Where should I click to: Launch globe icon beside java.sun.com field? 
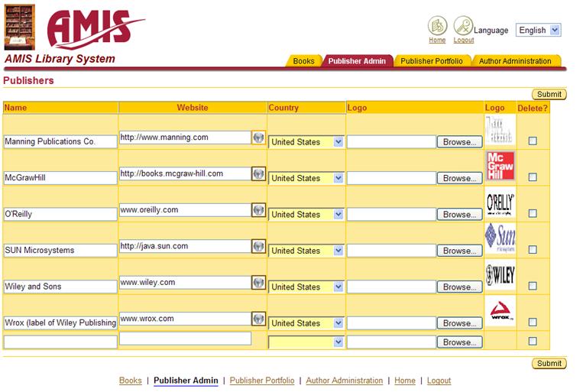pos(258,246)
